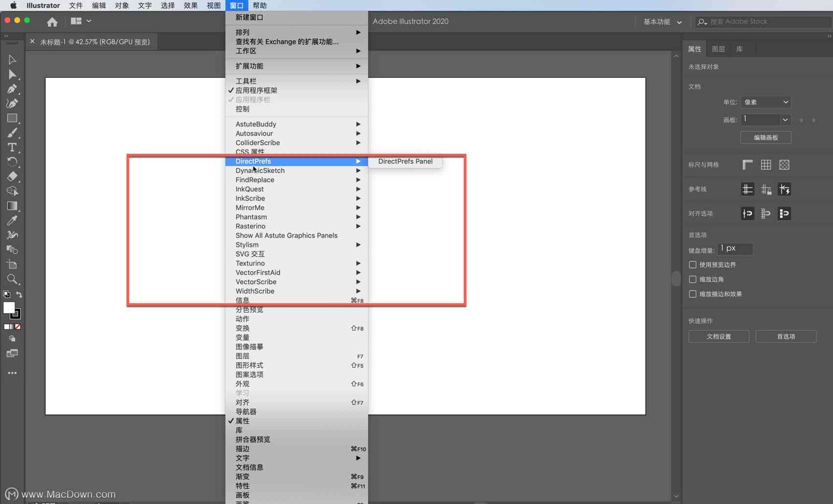This screenshot has width=833, height=504.
Task: Show rulers icon in Properties panel
Action: pos(747,165)
